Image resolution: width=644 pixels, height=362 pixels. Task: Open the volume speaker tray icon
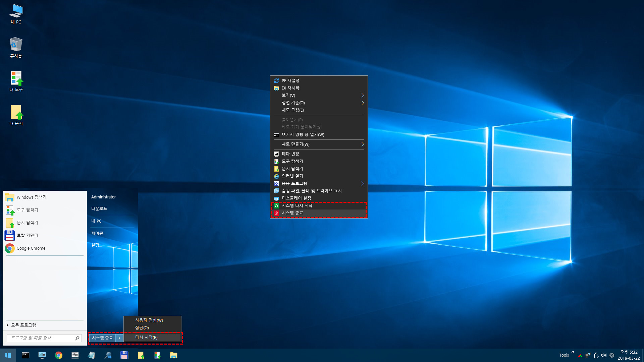604,355
